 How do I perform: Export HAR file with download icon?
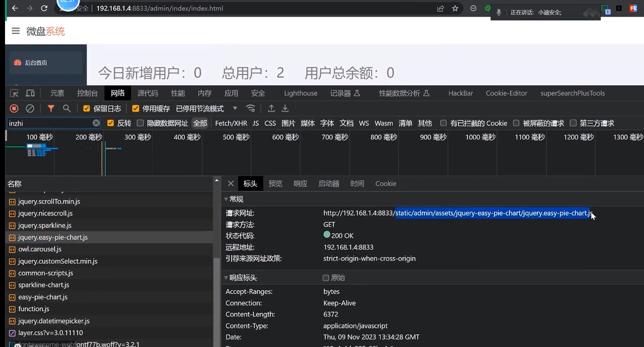pyautogui.click(x=285, y=108)
